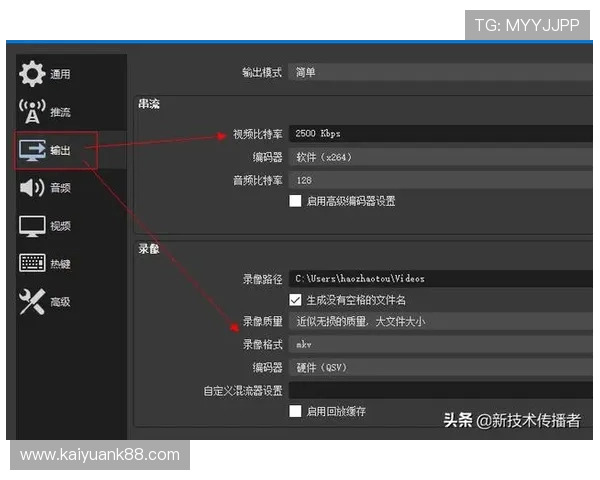Open the 热键 hotkeys keyboard icon
The height and width of the screenshot is (480, 600).
click(x=33, y=263)
